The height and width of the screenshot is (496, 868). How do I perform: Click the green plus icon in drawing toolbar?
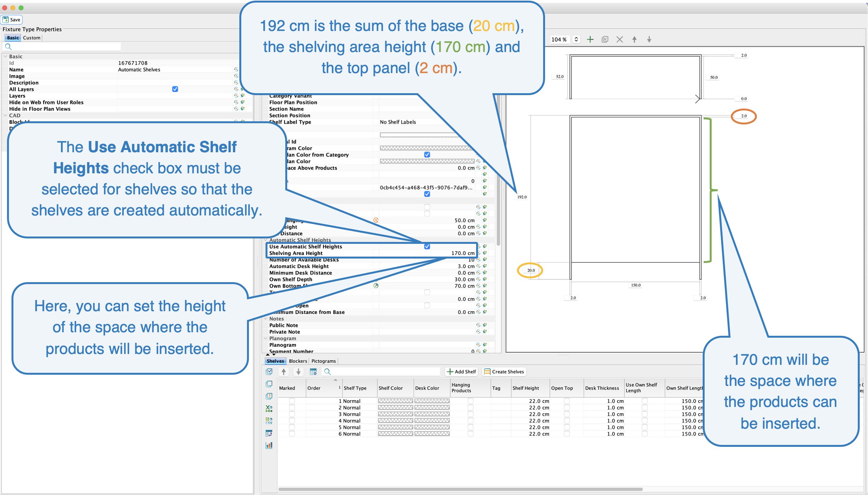[x=590, y=40]
